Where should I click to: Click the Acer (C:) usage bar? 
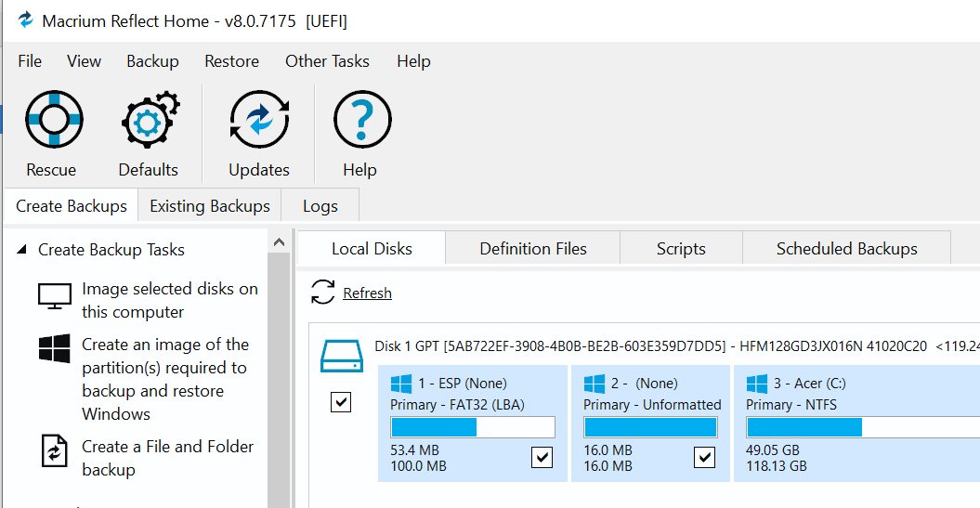point(863,427)
